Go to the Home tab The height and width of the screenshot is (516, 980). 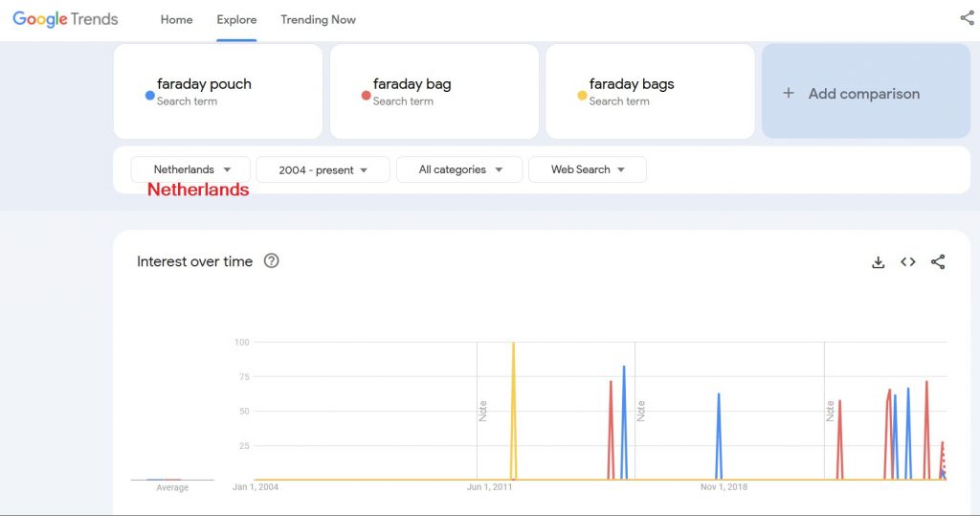(x=176, y=19)
